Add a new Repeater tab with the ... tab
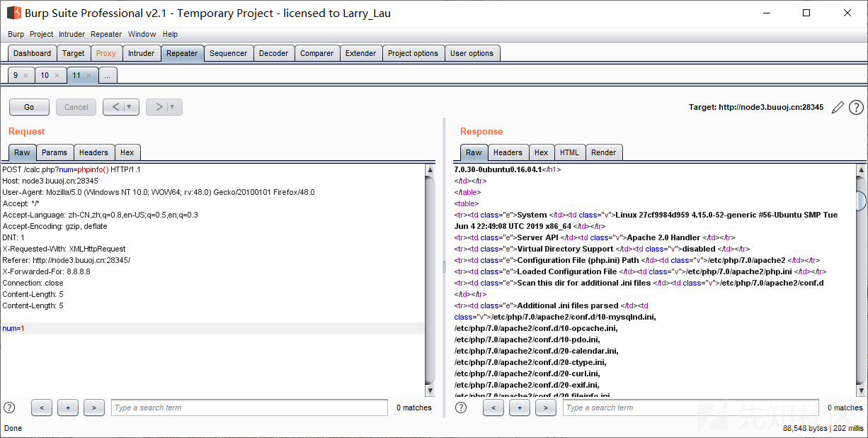 [x=108, y=75]
